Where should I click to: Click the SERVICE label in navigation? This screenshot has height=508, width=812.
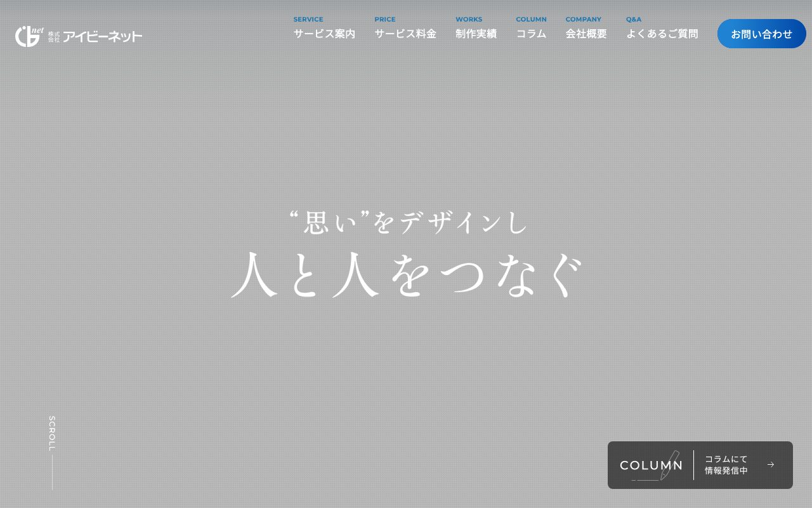click(308, 19)
